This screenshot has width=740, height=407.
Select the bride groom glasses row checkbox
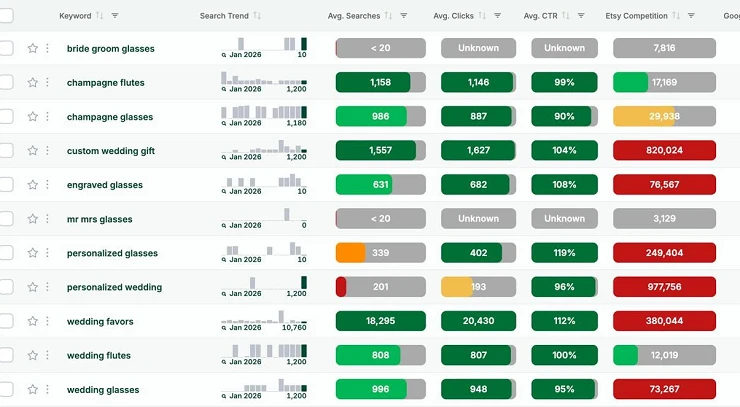pyautogui.click(x=6, y=48)
